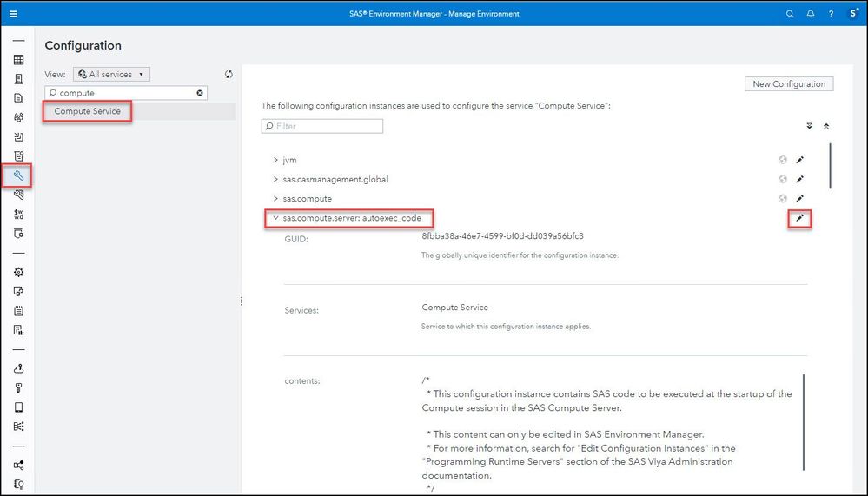Edit sas.compute.server: autoexec_code instance

tap(799, 219)
